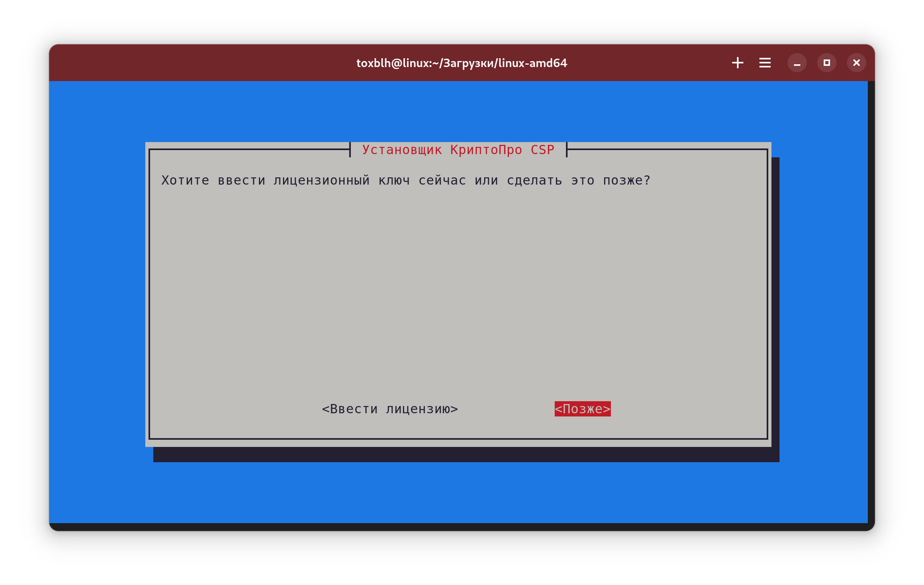
Task: Minimize the terminal window
Action: click(797, 63)
